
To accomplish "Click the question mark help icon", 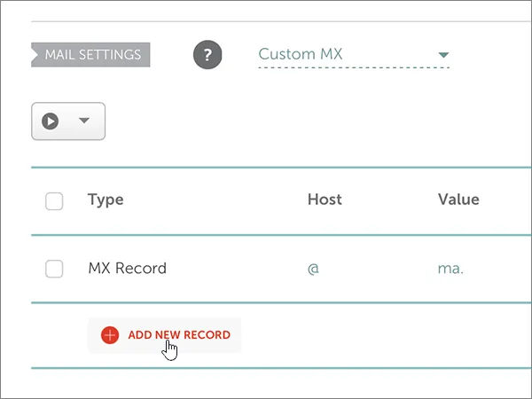I will [207, 55].
